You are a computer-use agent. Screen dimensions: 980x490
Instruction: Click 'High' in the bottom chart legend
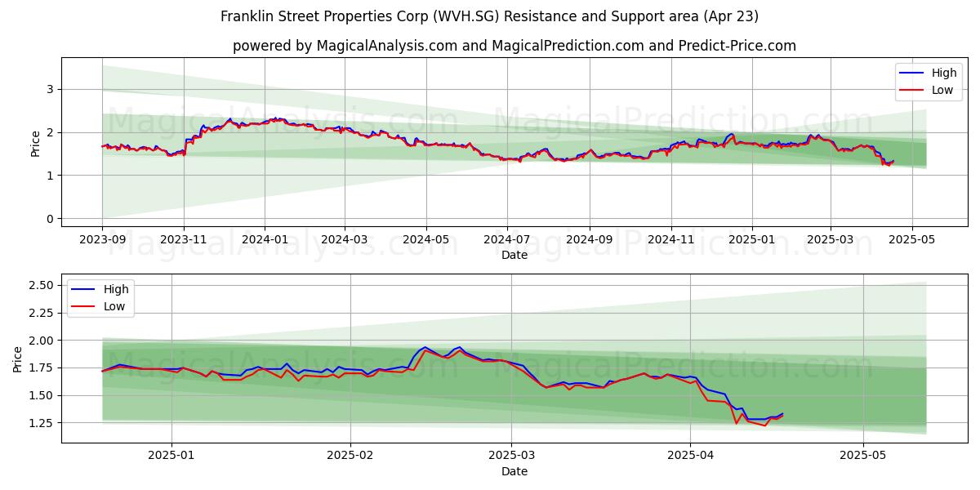116,290
